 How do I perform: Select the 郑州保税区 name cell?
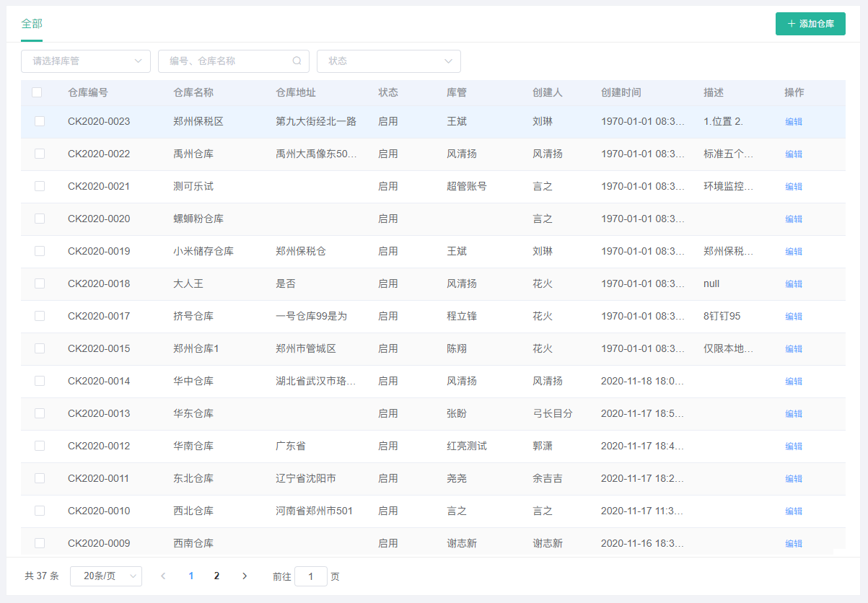pos(198,121)
